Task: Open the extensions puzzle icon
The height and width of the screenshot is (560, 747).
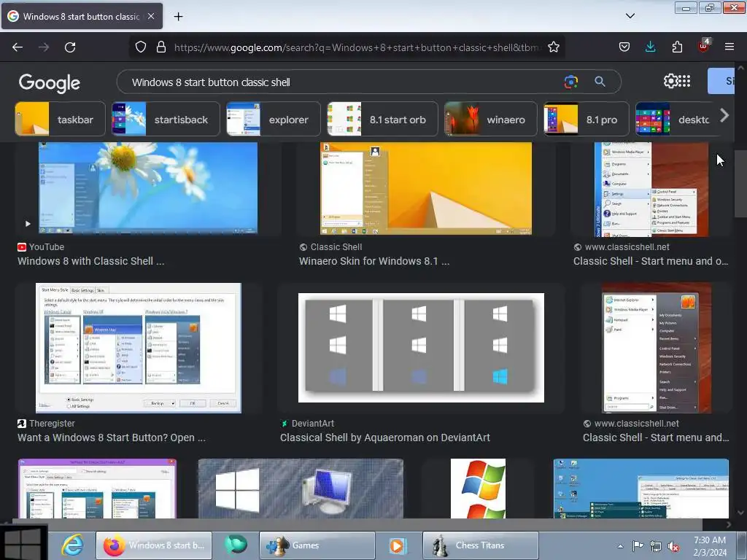Action: (x=677, y=47)
